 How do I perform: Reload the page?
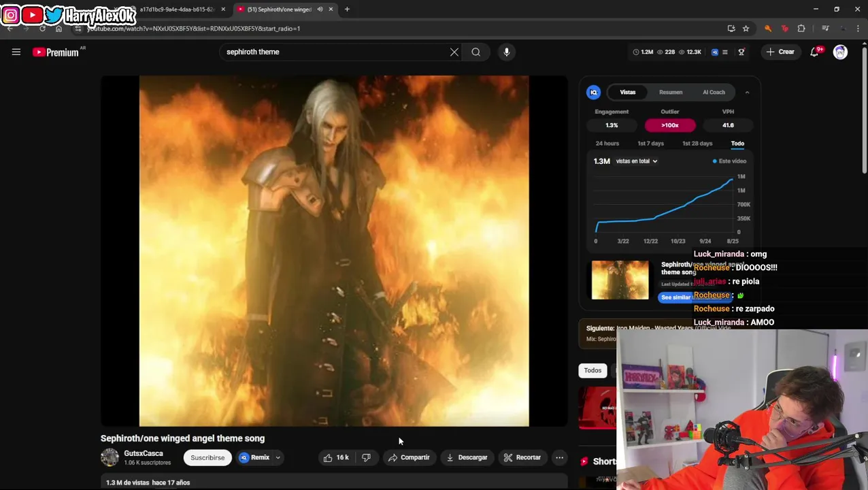(x=42, y=29)
